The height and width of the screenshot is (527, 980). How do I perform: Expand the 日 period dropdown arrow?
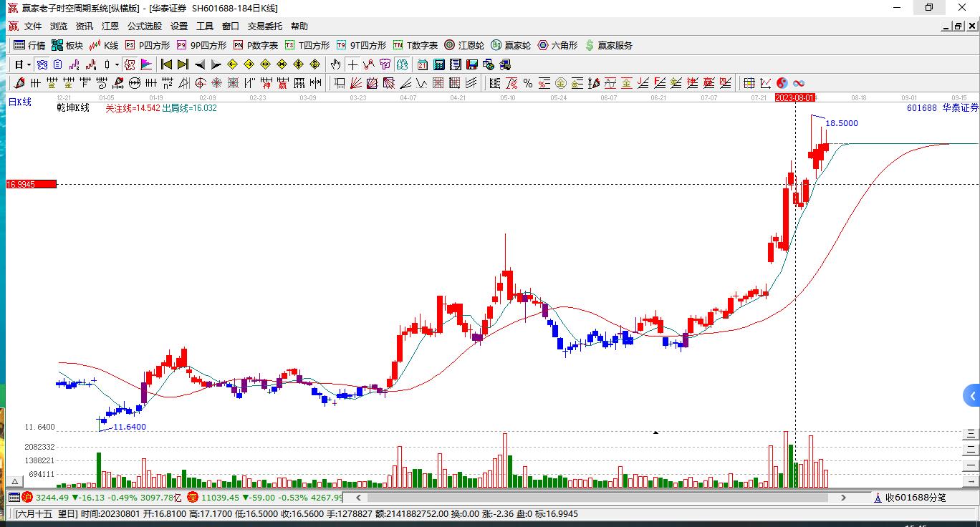pyautogui.click(x=29, y=64)
